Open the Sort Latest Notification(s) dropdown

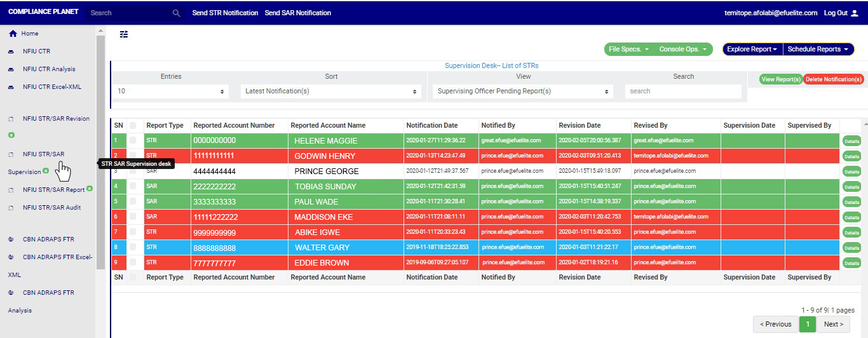point(331,91)
